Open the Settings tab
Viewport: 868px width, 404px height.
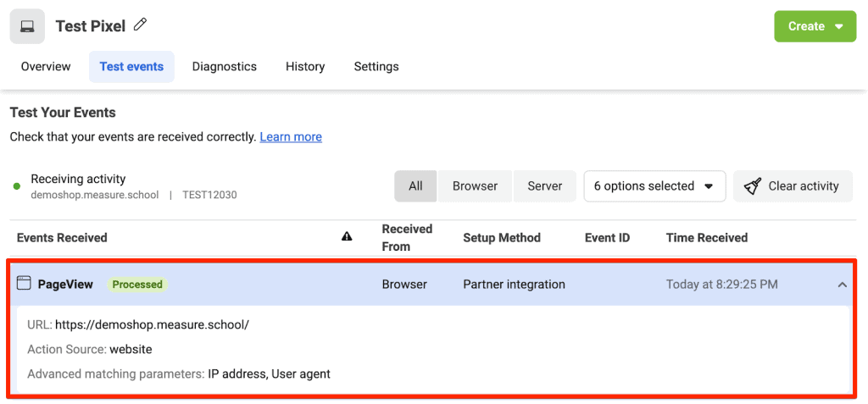pyautogui.click(x=376, y=66)
